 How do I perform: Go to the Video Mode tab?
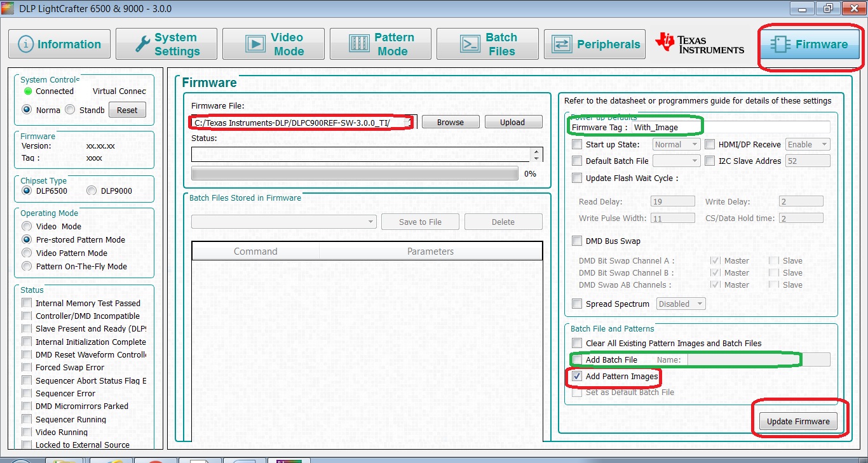(x=274, y=44)
